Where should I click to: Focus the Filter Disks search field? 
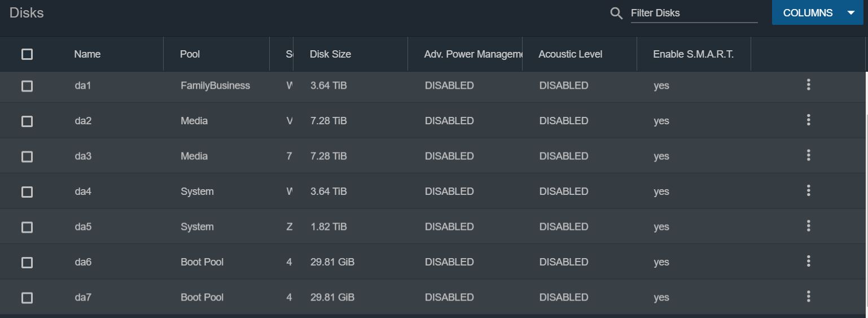[x=694, y=13]
